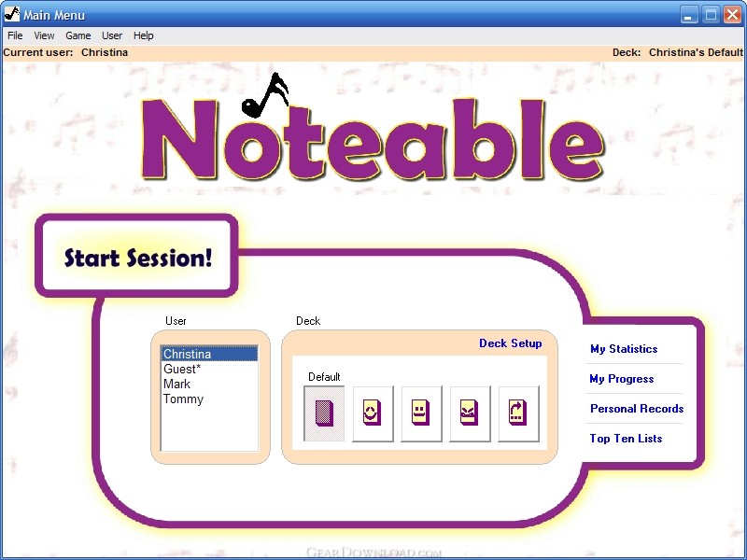Maximize the Main Menu window
Image resolution: width=747 pixels, height=560 pixels.
pyautogui.click(x=711, y=15)
